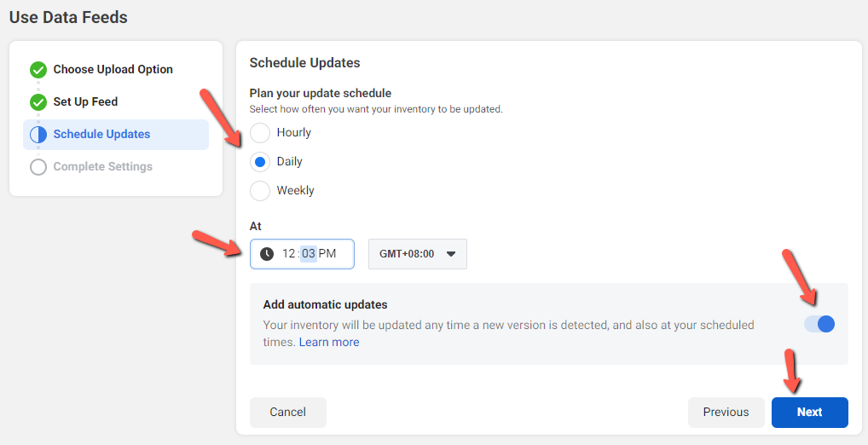Select the Weekly update option
868x445 pixels.
(260, 190)
